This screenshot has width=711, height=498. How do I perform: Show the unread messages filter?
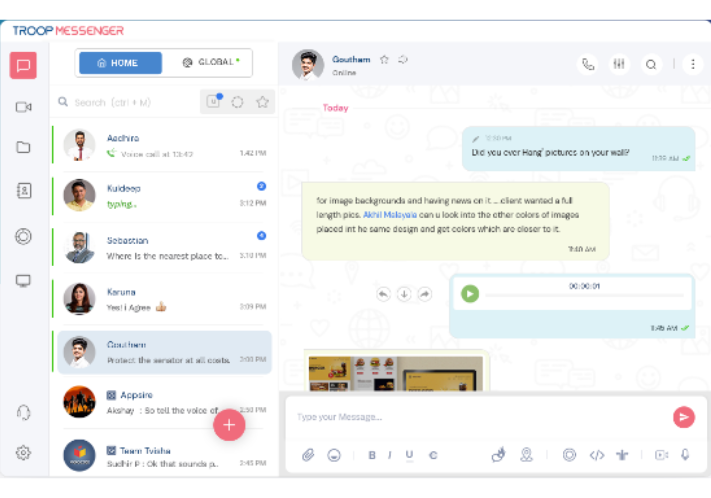click(213, 101)
